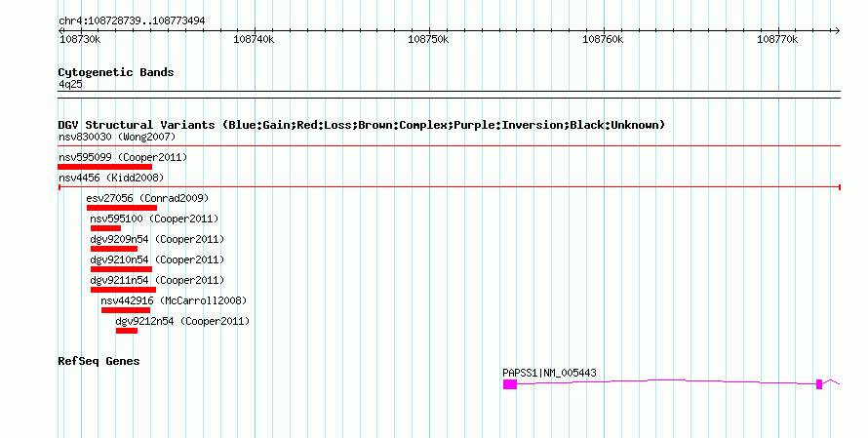Open the nsv595099 (Cooper2011) variant label
This screenshot has height=438, width=868.
(123, 157)
